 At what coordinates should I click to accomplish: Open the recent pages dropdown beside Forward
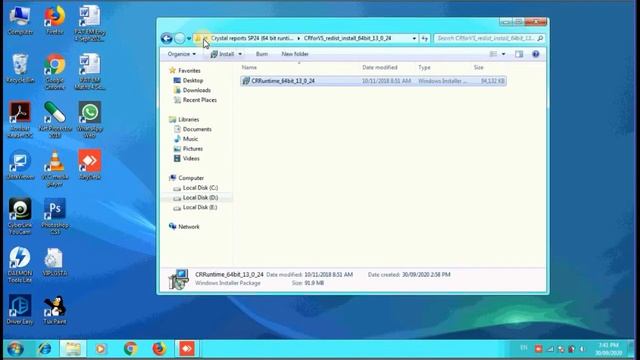pyautogui.click(x=189, y=38)
